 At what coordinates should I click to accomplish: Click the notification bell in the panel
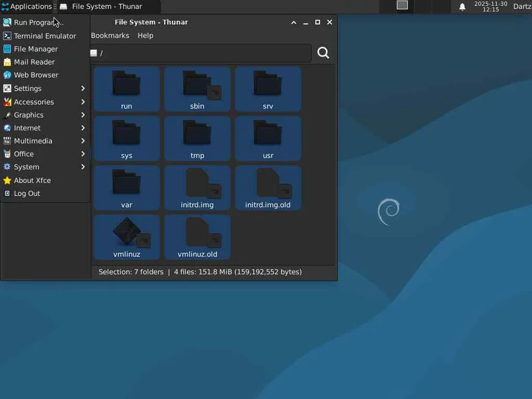[x=462, y=7]
